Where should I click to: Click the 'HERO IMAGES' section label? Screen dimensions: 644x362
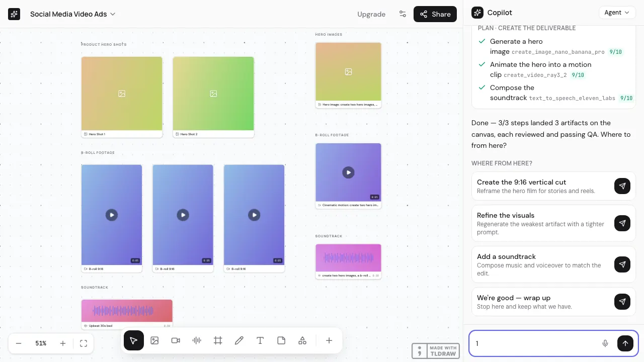pyautogui.click(x=329, y=35)
